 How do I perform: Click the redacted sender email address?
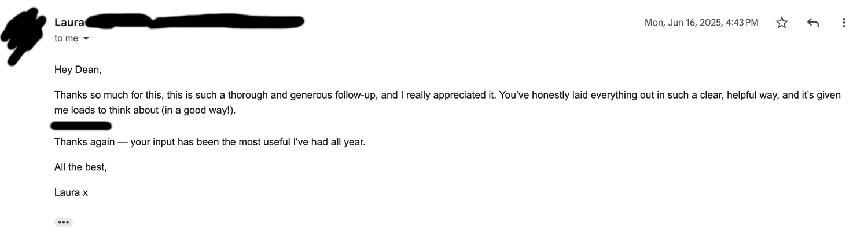[197, 23]
